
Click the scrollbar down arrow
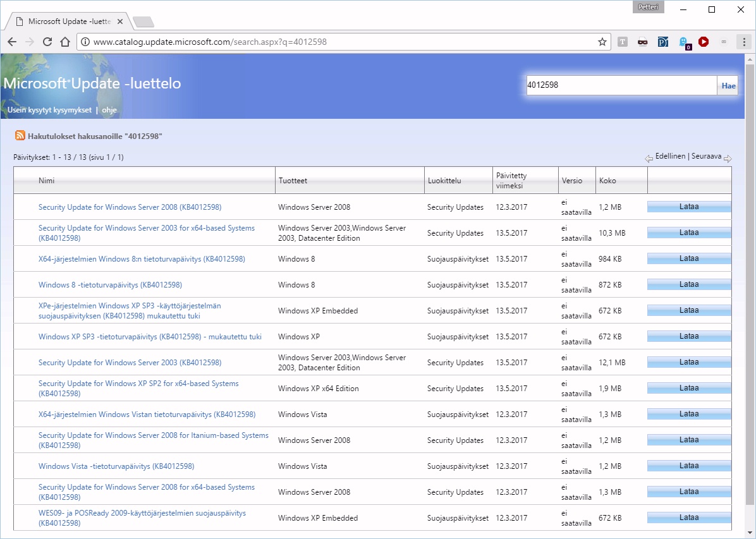click(x=750, y=533)
